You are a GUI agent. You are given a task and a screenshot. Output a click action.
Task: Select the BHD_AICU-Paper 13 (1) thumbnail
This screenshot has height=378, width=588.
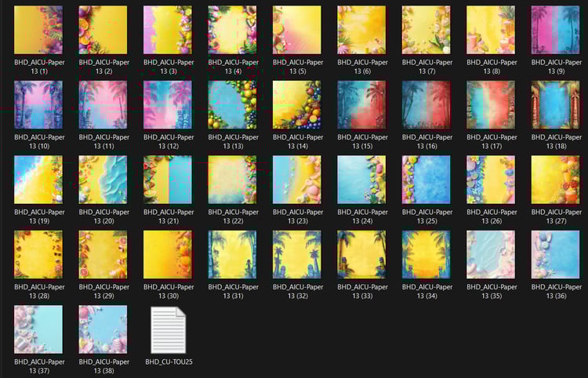click(38, 30)
